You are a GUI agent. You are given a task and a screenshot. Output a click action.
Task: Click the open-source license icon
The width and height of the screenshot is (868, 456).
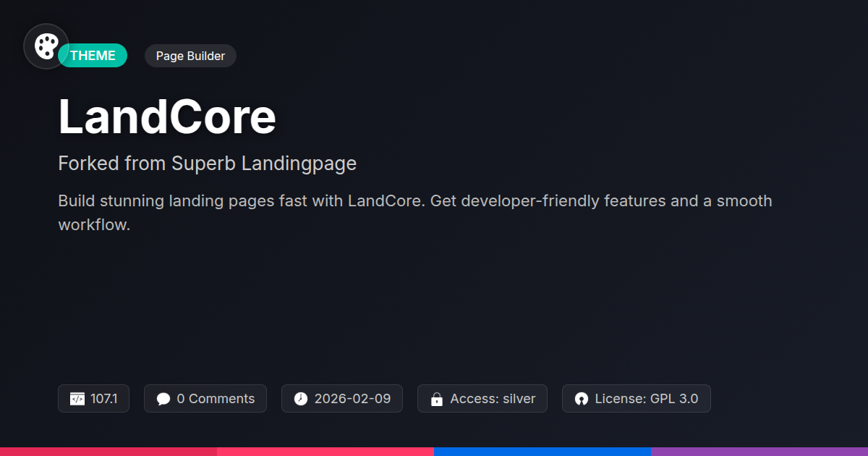click(x=582, y=399)
